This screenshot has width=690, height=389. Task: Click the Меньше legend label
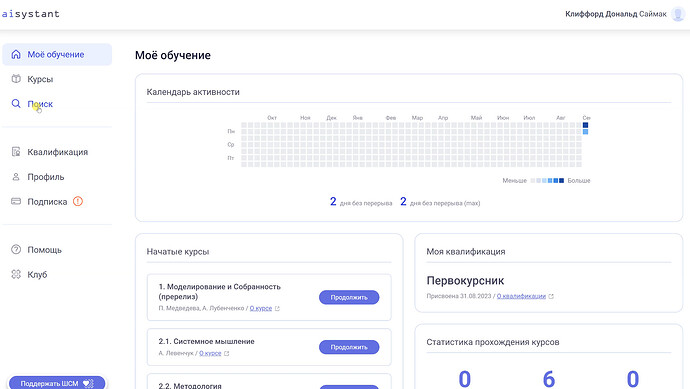tap(514, 180)
